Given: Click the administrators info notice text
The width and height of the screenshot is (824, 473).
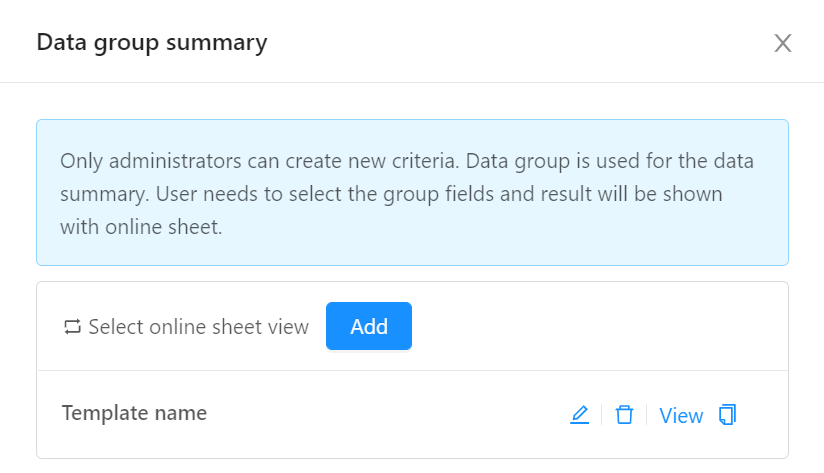Looking at the screenshot, I should (407, 193).
